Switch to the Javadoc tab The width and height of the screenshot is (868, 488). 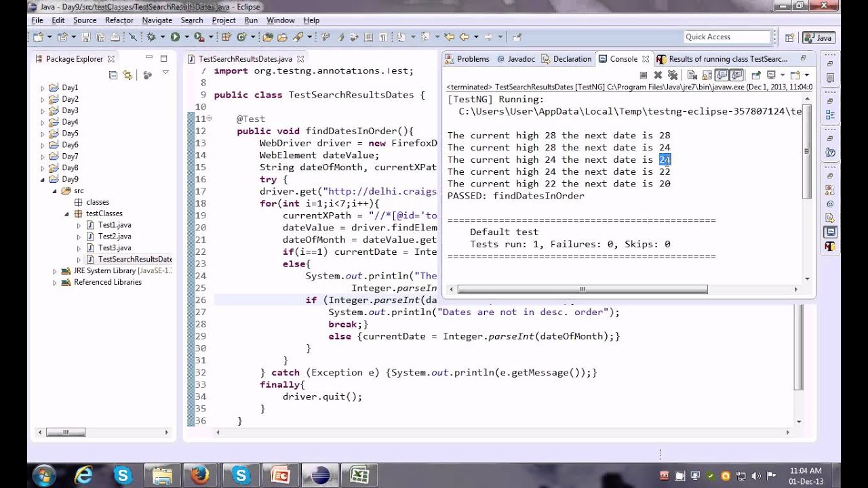[x=516, y=59]
